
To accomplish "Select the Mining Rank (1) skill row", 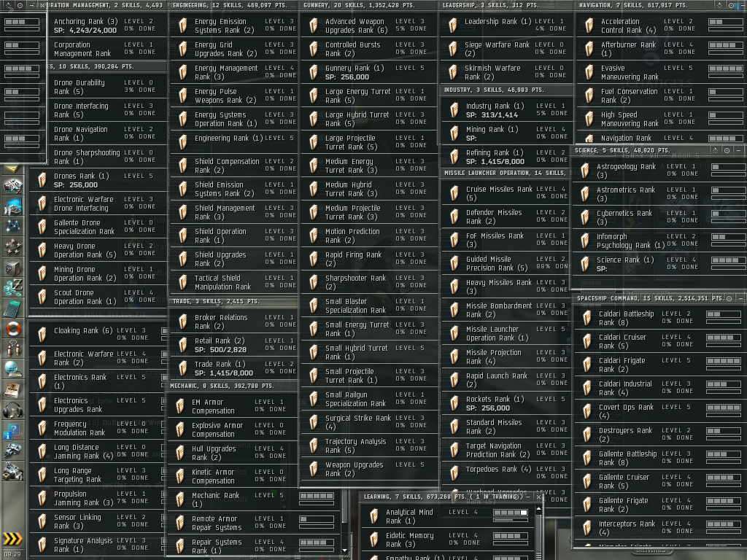I will pyautogui.click(x=506, y=134).
